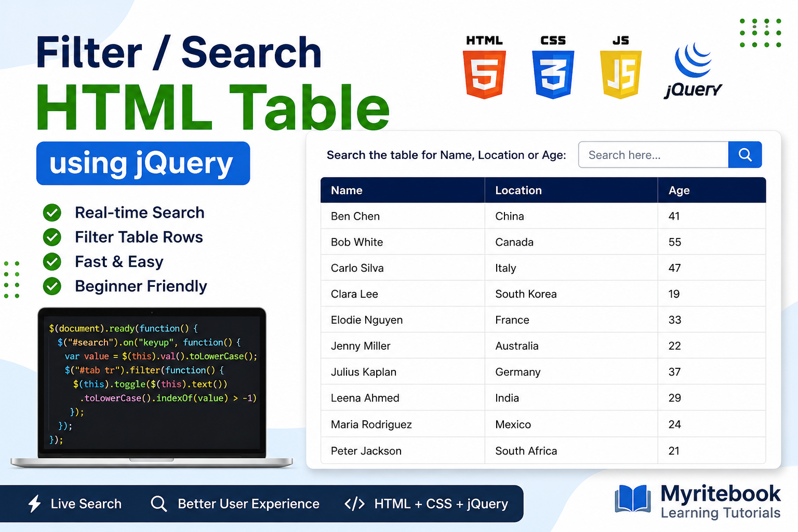Click the 'France' location cell
Screen dimensions: 798x532
tap(571, 320)
